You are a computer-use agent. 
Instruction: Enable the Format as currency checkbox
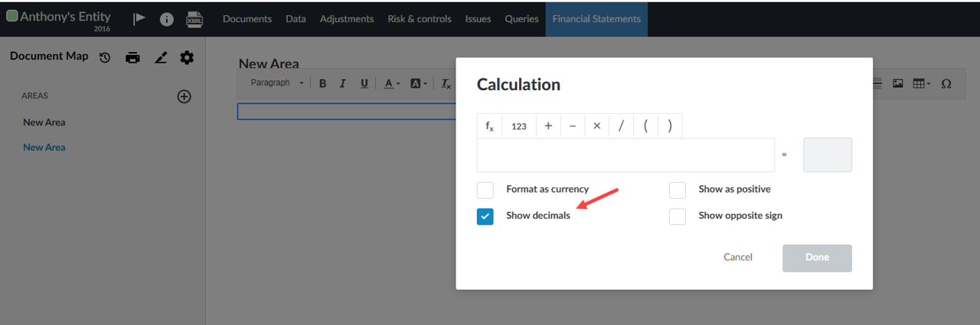[485, 190]
